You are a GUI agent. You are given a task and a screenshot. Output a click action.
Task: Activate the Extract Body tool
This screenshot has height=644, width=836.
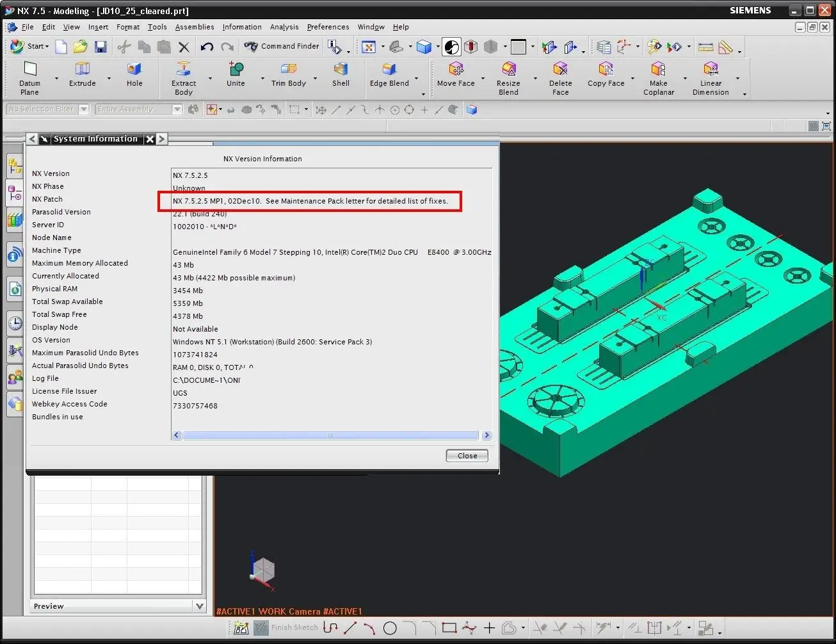coord(184,79)
